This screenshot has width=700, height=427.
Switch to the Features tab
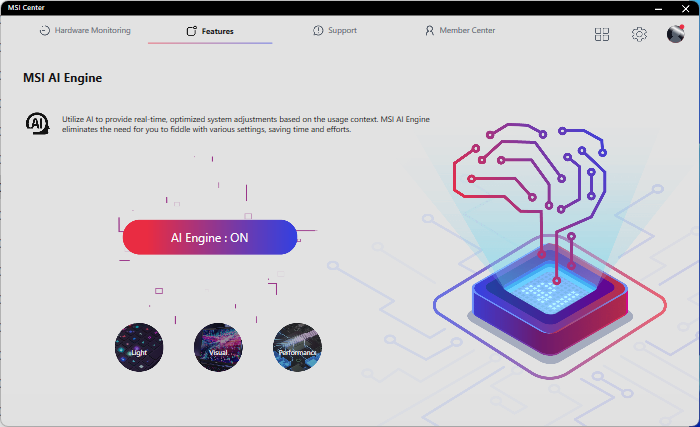(210, 31)
